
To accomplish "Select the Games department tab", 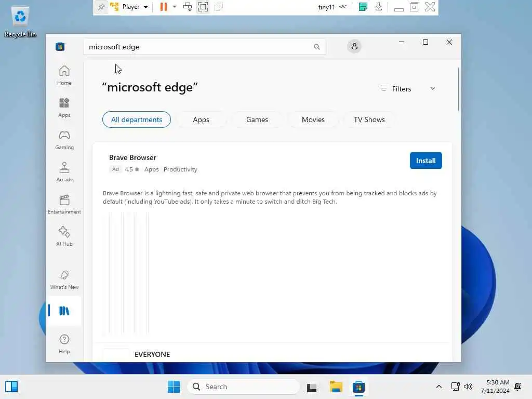I will click(257, 119).
